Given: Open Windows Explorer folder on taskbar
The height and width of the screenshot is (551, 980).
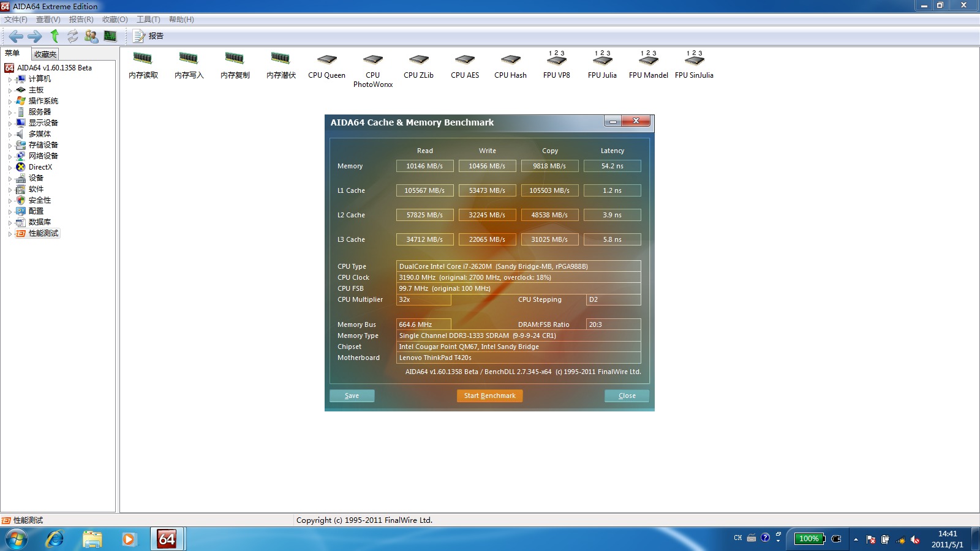Looking at the screenshot, I should [92, 539].
